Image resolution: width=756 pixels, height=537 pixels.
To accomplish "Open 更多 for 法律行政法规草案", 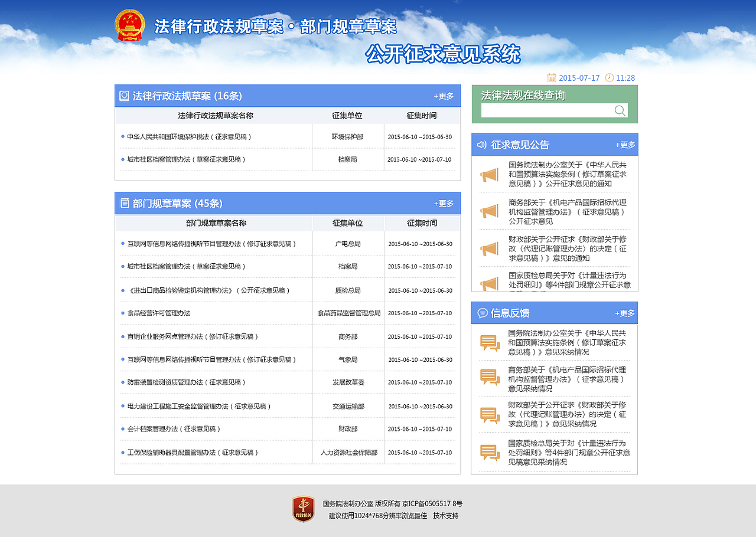I will 443,96.
